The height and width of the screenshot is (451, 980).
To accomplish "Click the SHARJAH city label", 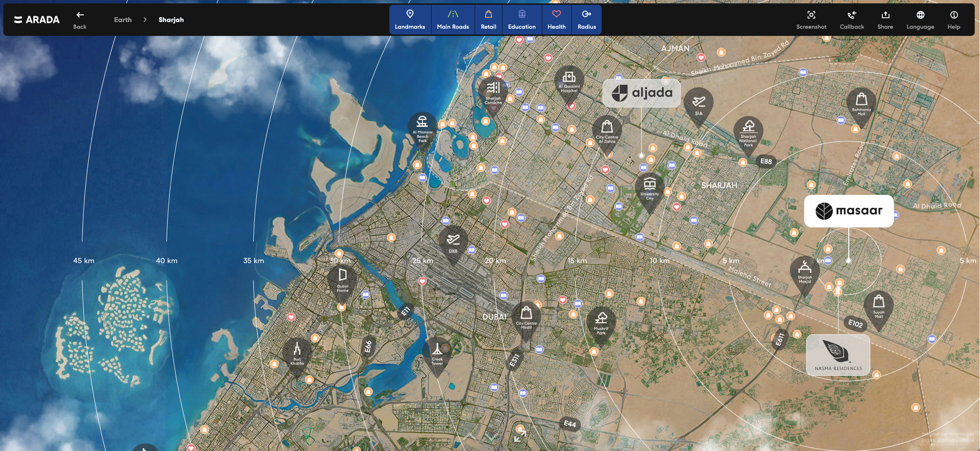I will point(719,185).
